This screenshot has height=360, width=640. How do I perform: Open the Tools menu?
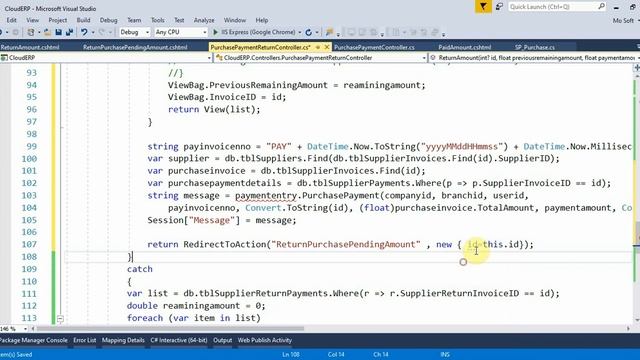point(158,20)
